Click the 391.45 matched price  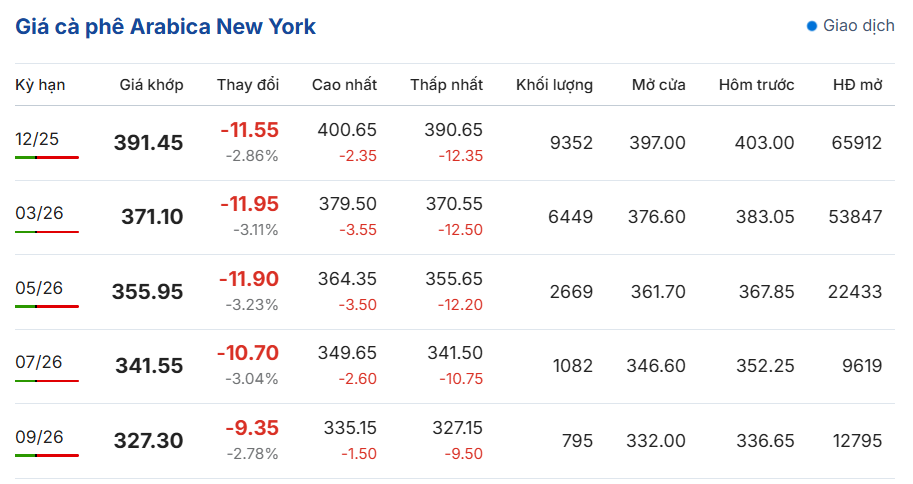149,143
